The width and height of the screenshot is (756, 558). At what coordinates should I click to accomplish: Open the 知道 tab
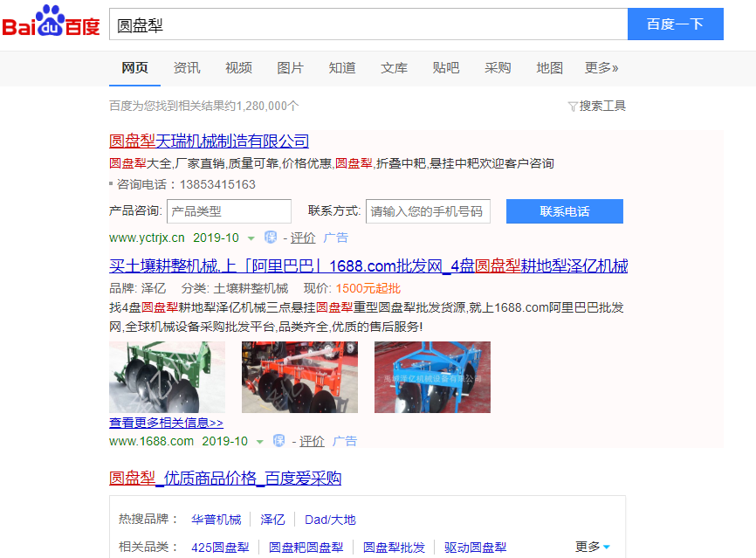coord(342,68)
